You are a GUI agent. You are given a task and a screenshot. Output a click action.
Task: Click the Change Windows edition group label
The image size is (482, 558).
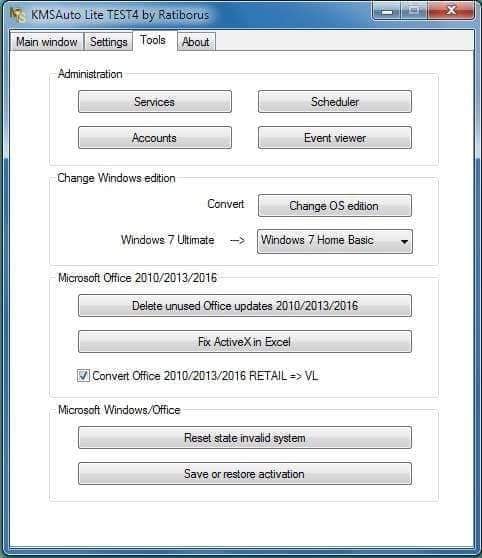coord(116,178)
